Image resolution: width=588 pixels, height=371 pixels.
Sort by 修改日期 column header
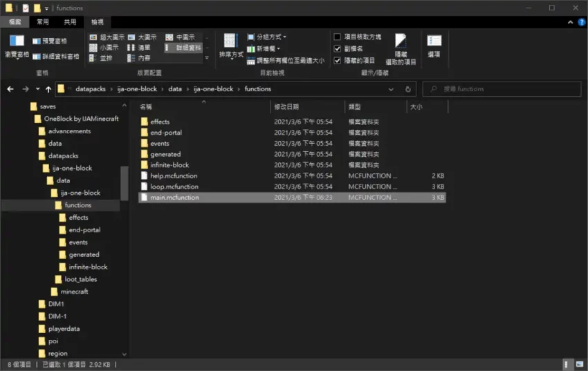pos(286,107)
